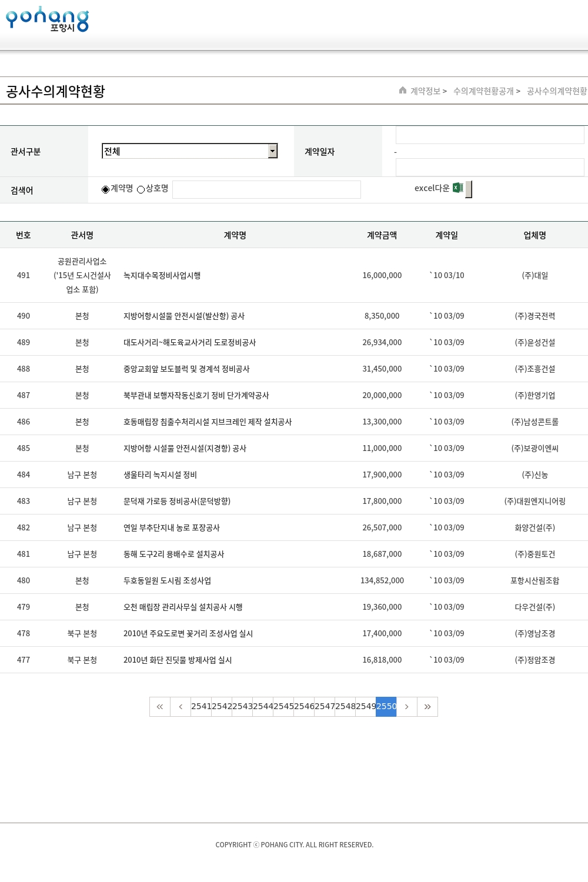Click the Pohang city logo

click(47, 19)
